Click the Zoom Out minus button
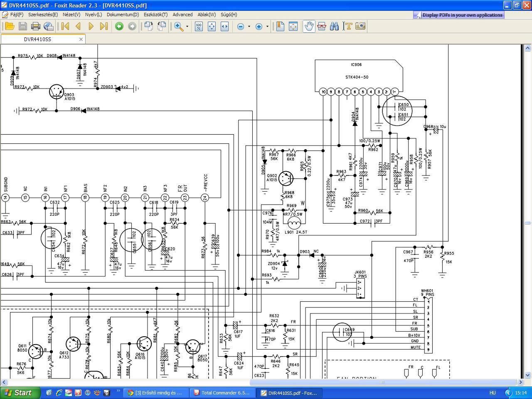 pyautogui.click(x=241, y=26)
